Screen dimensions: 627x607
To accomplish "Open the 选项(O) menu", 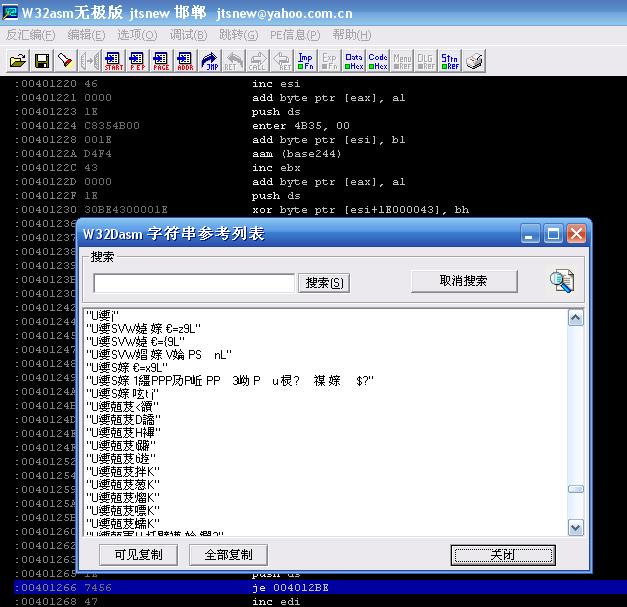I will tap(137, 35).
